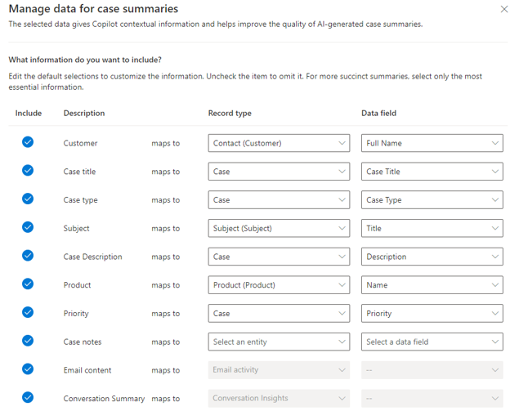Open the Priority data field dropdown
The height and width of the screenshot is (420, 510).
coord(432,313)
